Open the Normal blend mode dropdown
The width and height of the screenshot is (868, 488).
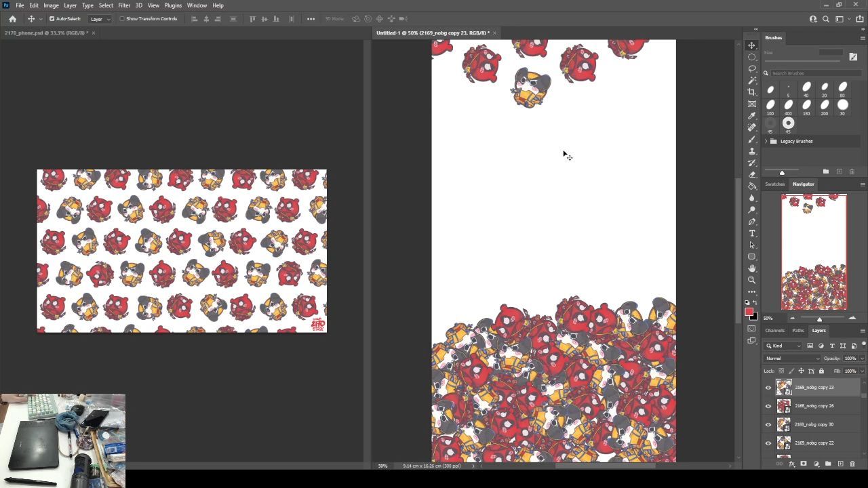pyautogui.click(x=791, y=359)
